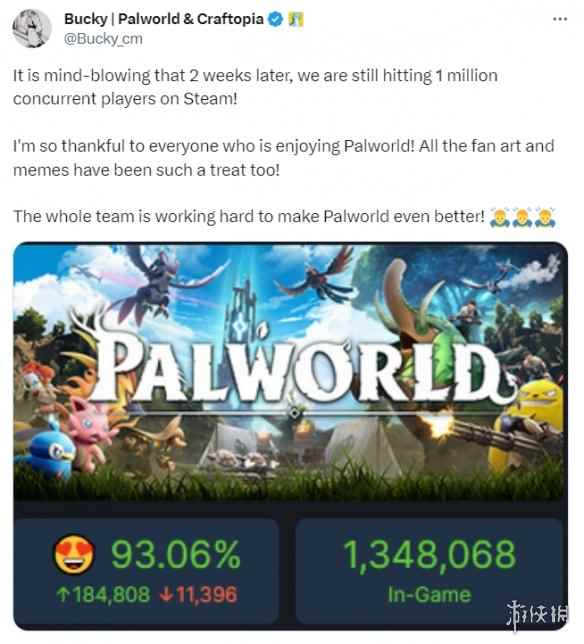Click the green up arrow by 184,808
584x644 pixels.
(63, 594)
